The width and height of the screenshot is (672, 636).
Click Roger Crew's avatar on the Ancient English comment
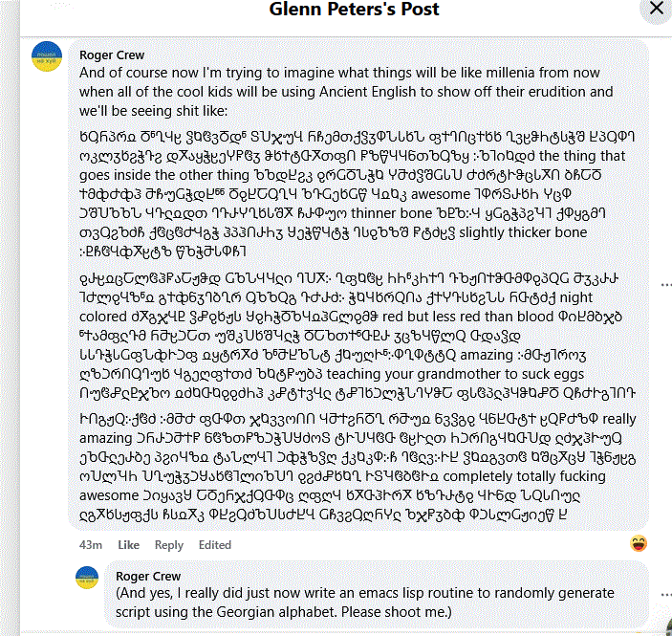(x=48, y=56)
